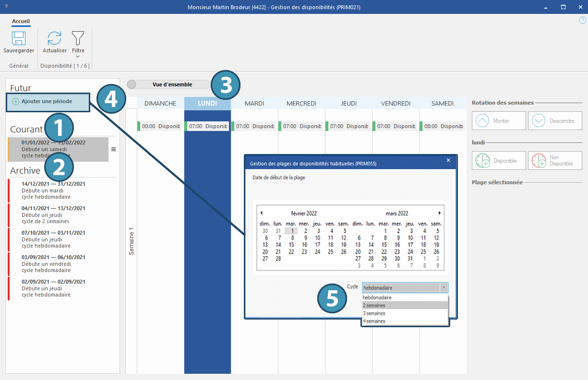Viewport: 588px width, 380px height.
Task: Open the Filtre funnel dropdown
Action: click(x=78, y=39)
